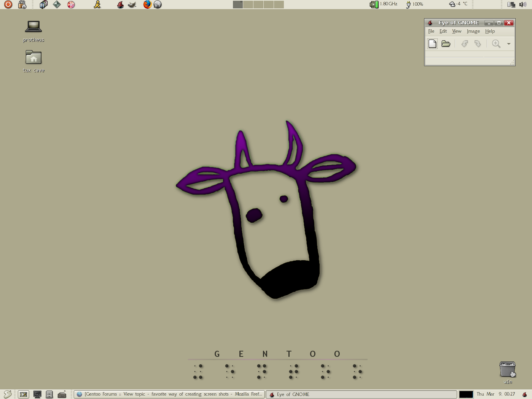
Task: Launch the terminal from bottom panel
Action: (37, 394)
